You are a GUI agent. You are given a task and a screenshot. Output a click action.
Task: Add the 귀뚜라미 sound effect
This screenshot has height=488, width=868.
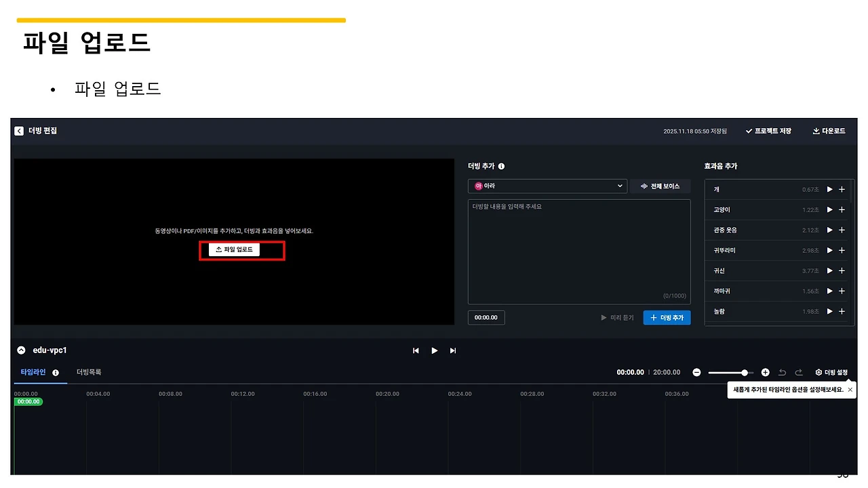tap(842, 251)
